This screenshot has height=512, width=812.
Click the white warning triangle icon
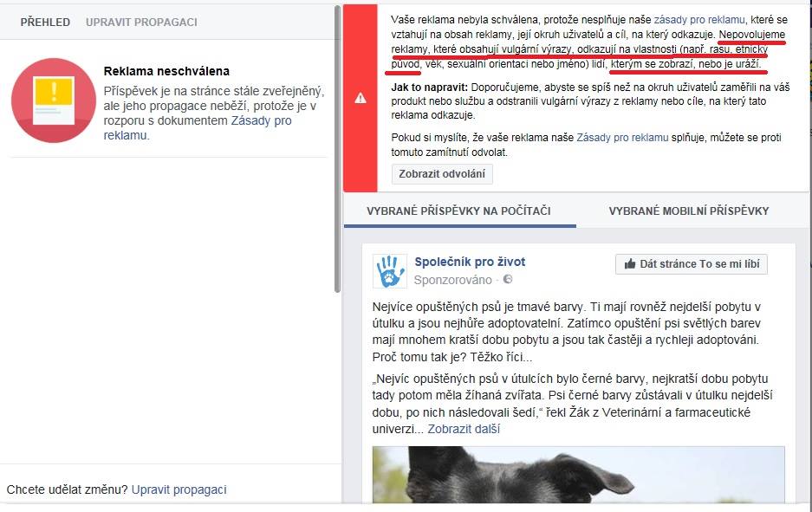tap(361, 98)
